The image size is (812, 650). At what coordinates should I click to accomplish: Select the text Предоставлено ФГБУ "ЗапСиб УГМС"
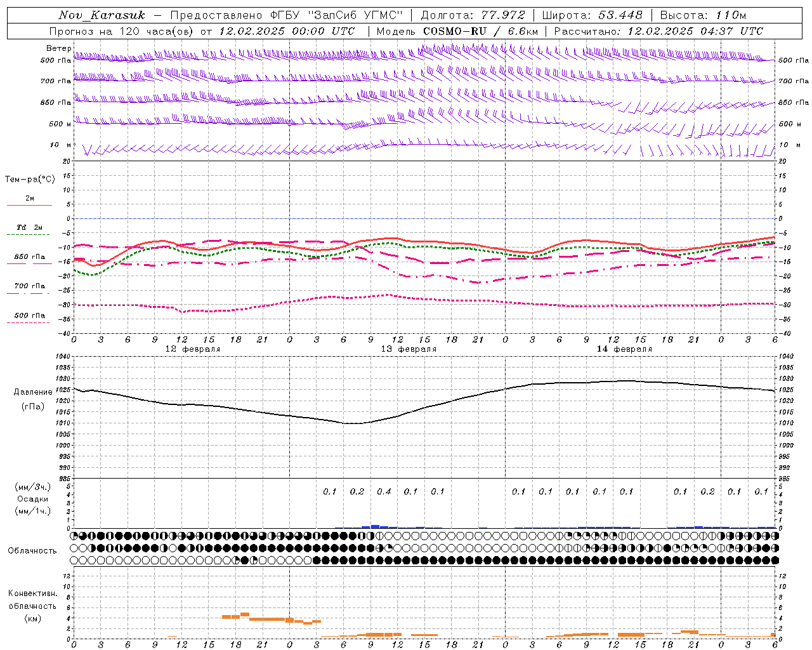click(x=287, y=15)
